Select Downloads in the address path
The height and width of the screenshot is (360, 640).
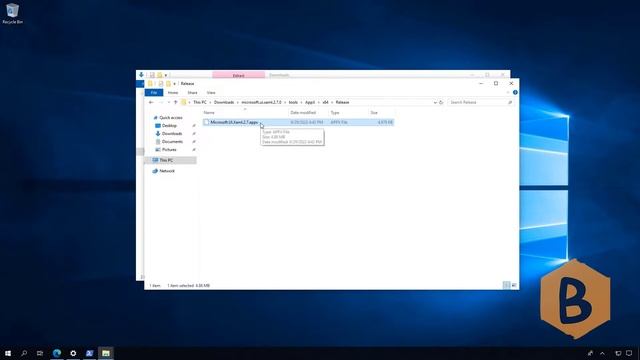pyautogui.click(x=224, y=102)
